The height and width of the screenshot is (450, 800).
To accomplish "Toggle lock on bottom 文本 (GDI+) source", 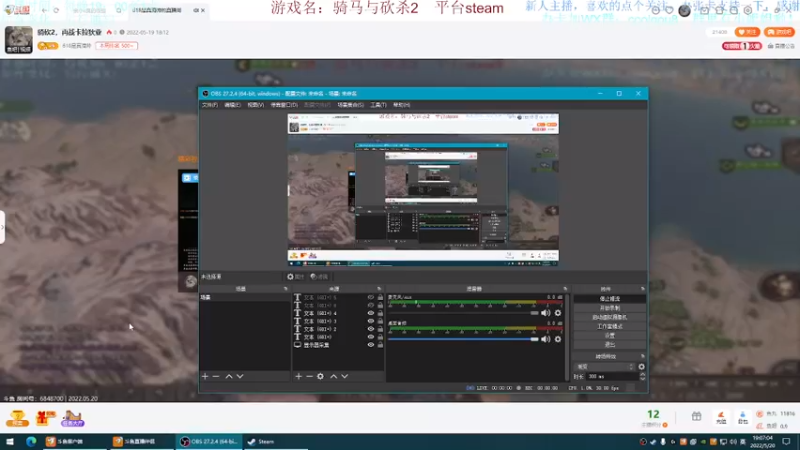I will click(x=380, y=337).
